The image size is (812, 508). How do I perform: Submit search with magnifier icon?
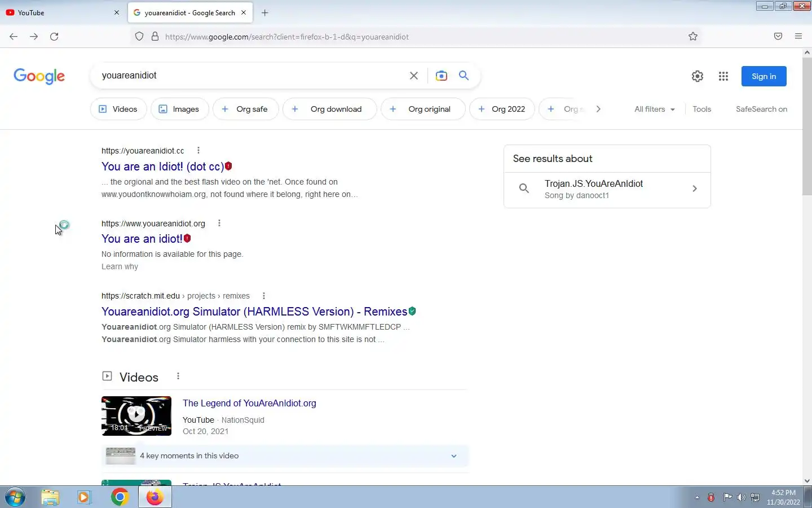[x=464, y=76]
